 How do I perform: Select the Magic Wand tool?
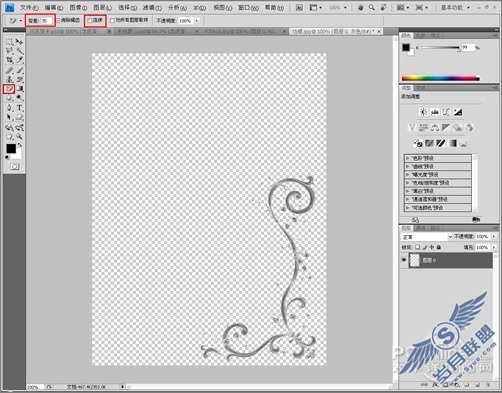pos(19,51)
